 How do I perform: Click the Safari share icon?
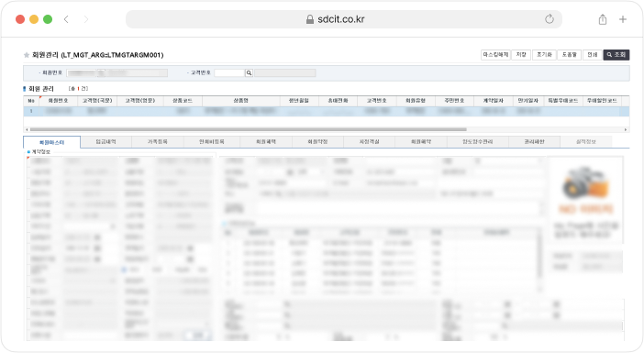tap(602, 19)
